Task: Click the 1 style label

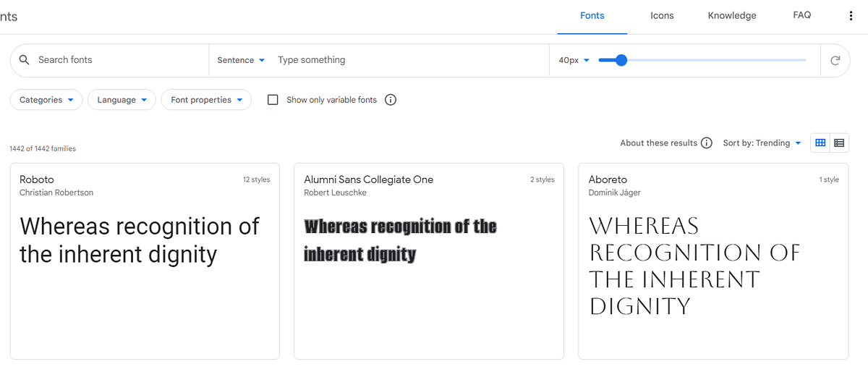Action: [829, 179]
